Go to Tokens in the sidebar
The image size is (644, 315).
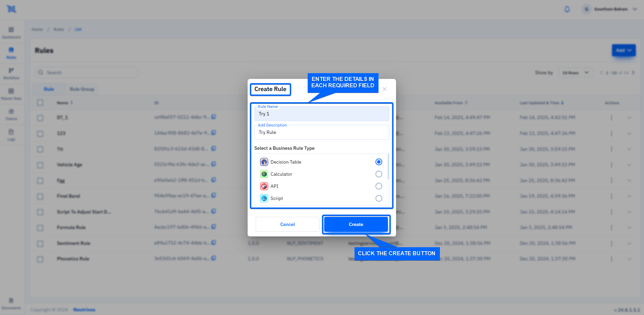(x=11, y=114)
